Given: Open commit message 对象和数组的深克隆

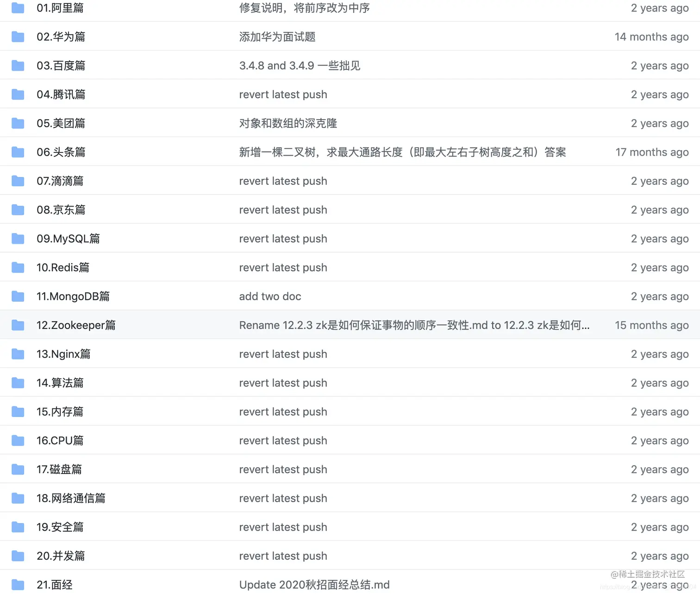Looking at the screenshot, I should (x=288, y=123).
